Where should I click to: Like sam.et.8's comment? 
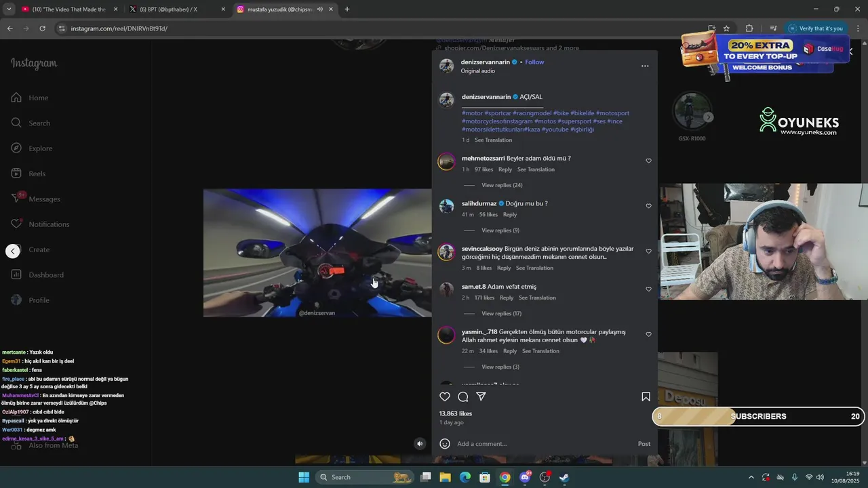648,289
